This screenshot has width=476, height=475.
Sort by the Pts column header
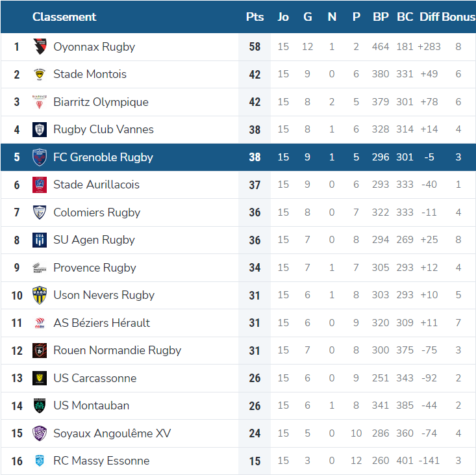[x=255, y=17]
